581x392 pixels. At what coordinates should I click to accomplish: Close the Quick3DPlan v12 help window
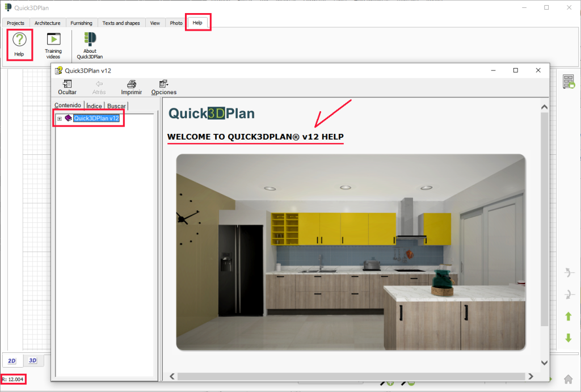point(538,70)
